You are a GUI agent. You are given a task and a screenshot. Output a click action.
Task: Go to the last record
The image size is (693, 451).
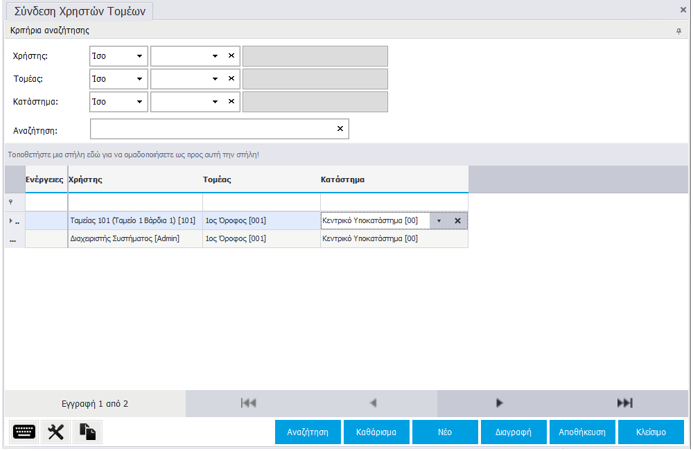point(625,403)
